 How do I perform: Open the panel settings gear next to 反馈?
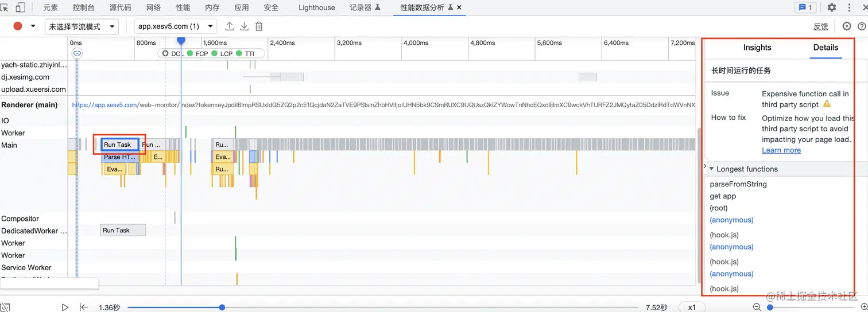pos(846,26)
